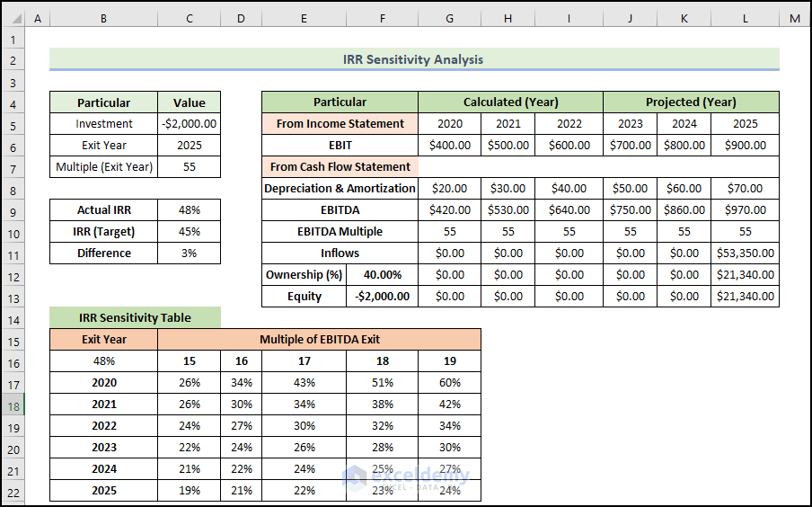
Task: Select the 2025 row label in sensitivity table
Action: (103, 491)
